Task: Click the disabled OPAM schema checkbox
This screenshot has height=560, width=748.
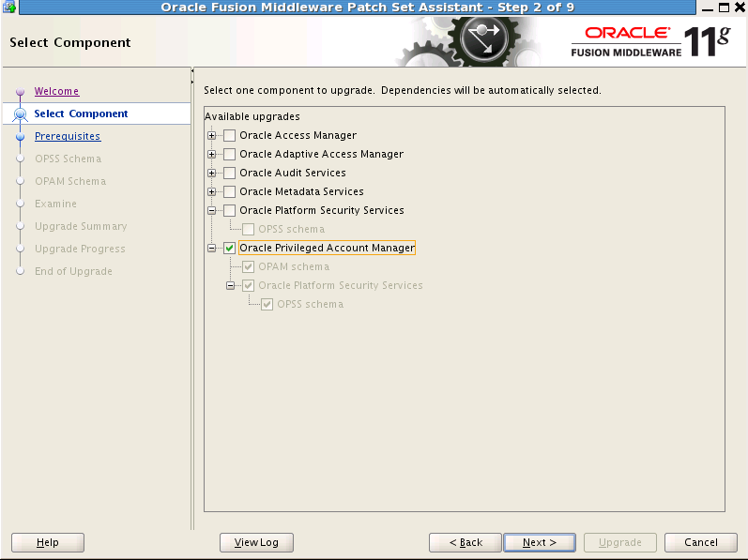Action: tap(248, 266)
